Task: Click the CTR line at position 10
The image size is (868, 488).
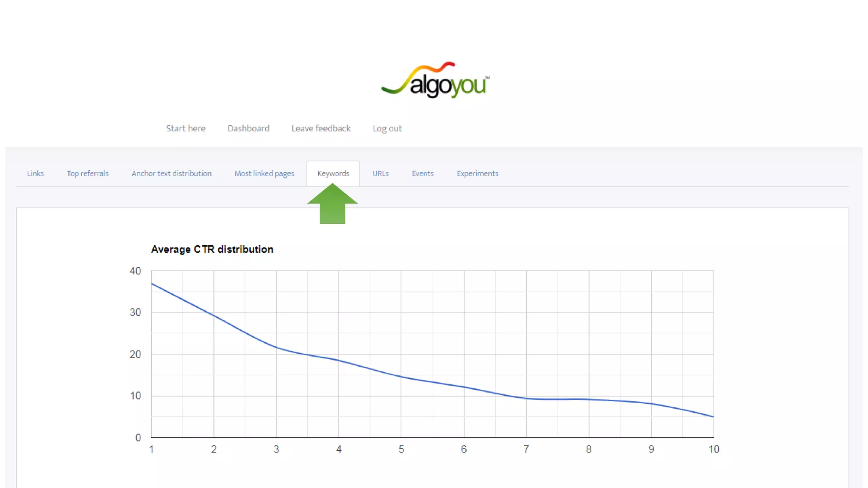Action: 713,416
